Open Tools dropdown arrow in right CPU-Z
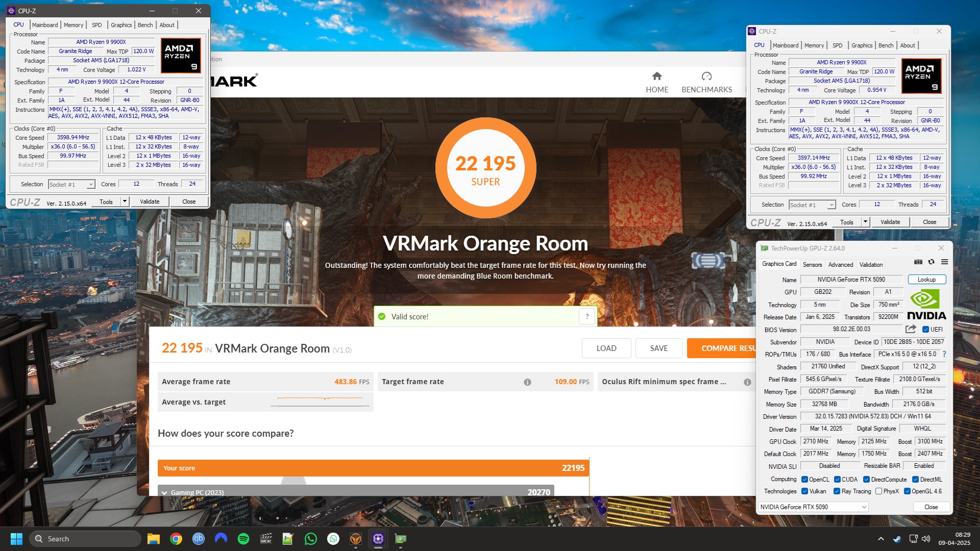 pyautogui.click(x=865, y=222)
